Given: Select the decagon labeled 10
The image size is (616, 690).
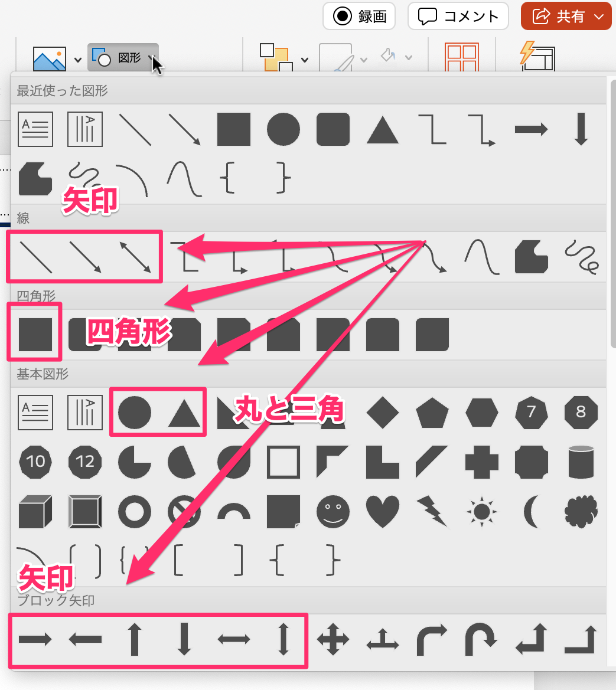Looking at the screenshot, I should pyautogui.click(x=35, y=462).
